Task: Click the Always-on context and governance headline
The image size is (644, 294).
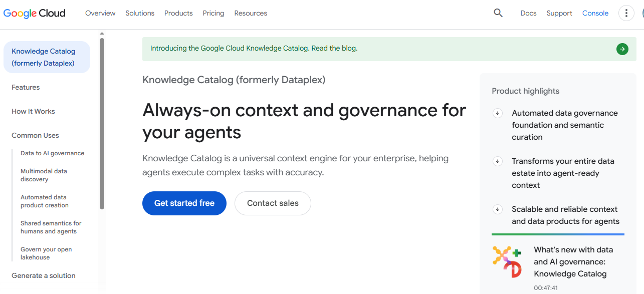Action: pos(304,121)
